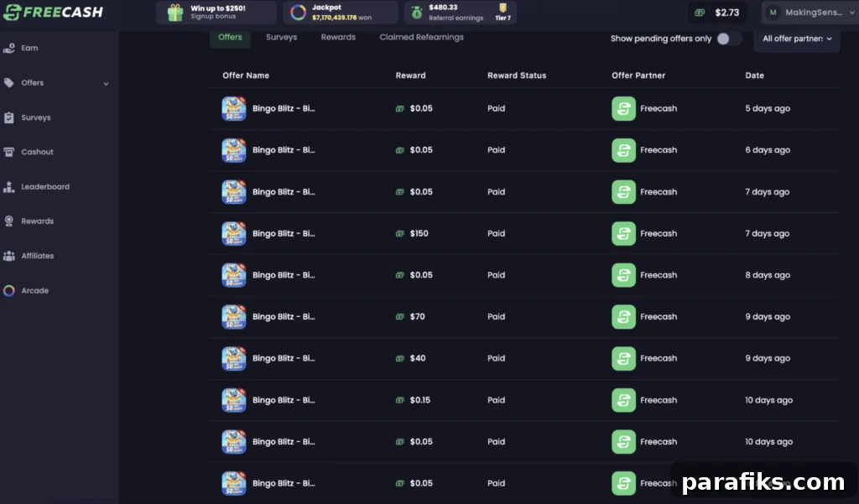Click the 5 days ago date
Image resolution: width=859 pixels, height=504 pixels.
point(768,108)
